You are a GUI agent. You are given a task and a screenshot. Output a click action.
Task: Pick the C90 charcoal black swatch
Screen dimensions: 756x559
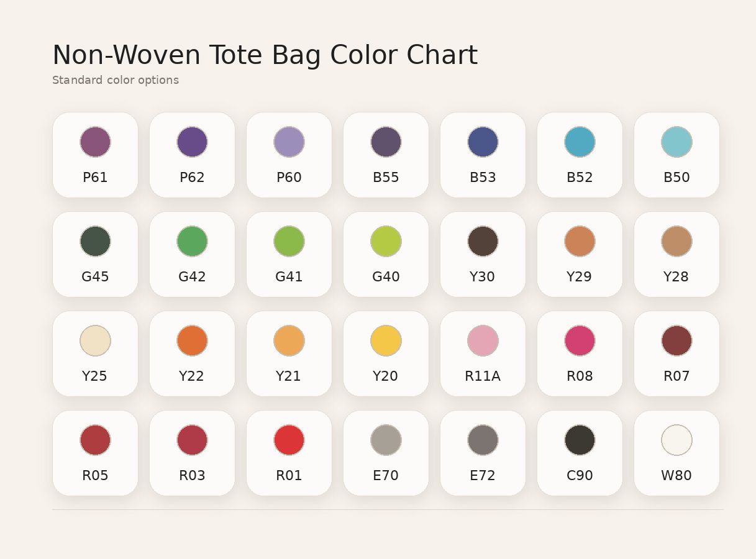click(580, 440)
